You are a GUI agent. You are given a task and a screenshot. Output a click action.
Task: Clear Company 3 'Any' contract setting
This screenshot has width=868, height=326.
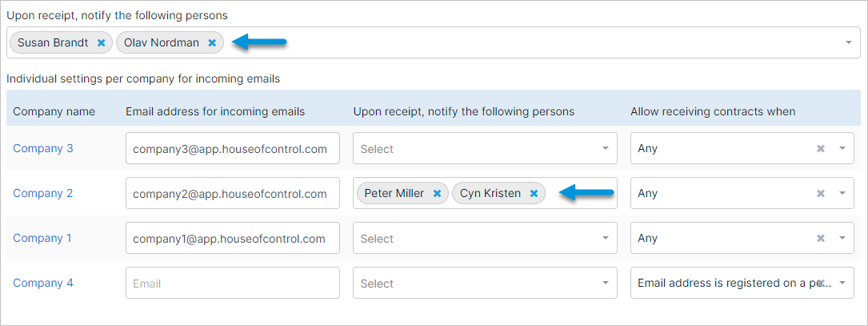point(821,149)
